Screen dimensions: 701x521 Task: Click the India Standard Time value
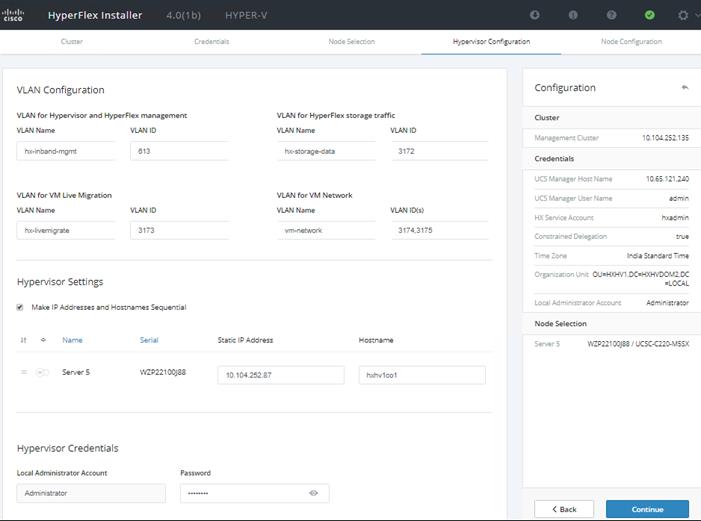coord(658,256)
